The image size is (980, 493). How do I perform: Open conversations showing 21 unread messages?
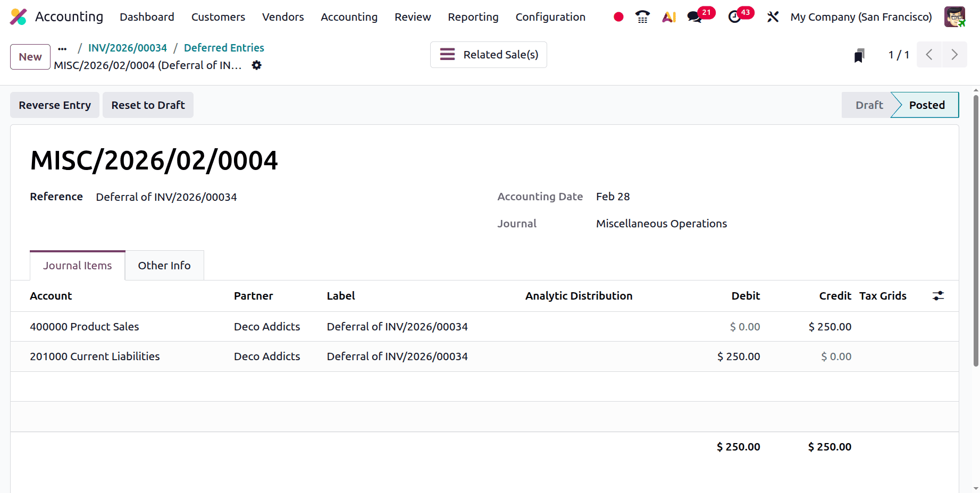[693, 16]
